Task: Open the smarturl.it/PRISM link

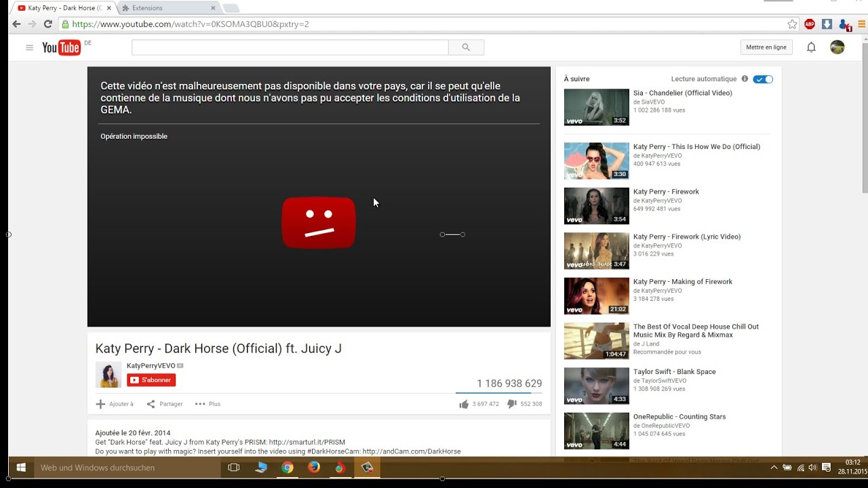Action: click(x=307, y=442)
